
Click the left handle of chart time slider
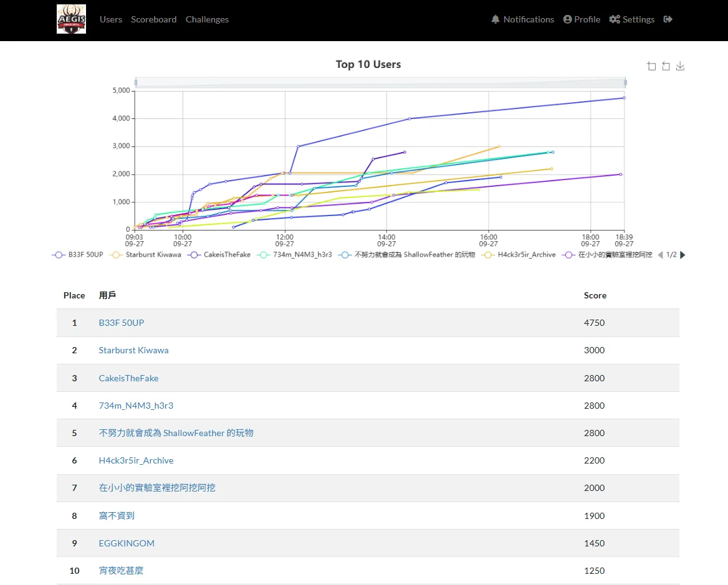pos(135,83)
